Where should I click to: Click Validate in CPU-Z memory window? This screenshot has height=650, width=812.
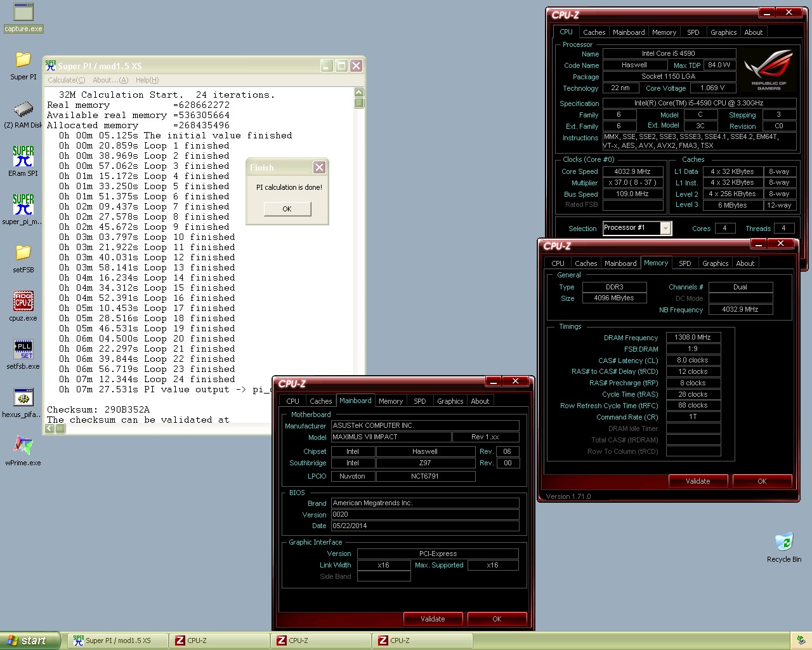698,481
